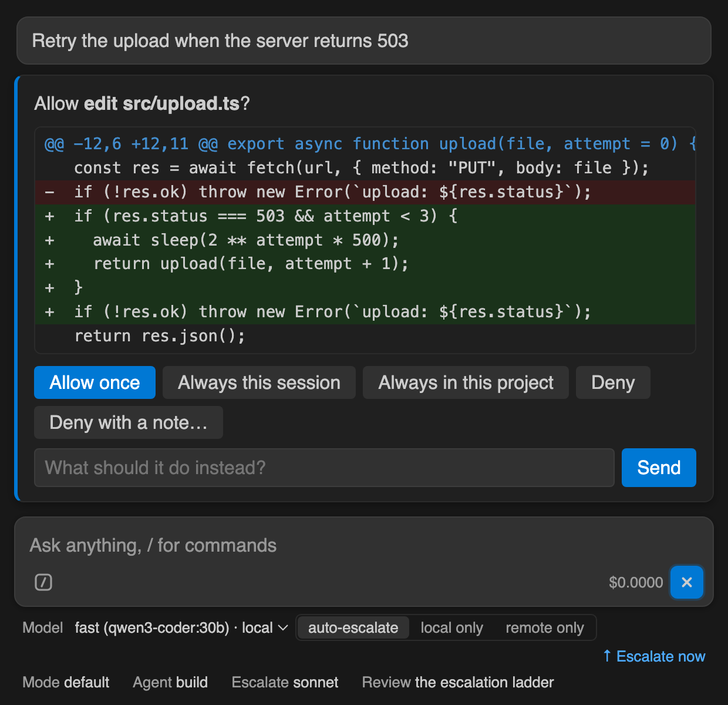This screenshot has height=705, width=728.
Task: Click 'Review the escalation ladder' text
Action: (x=458, y=682)
